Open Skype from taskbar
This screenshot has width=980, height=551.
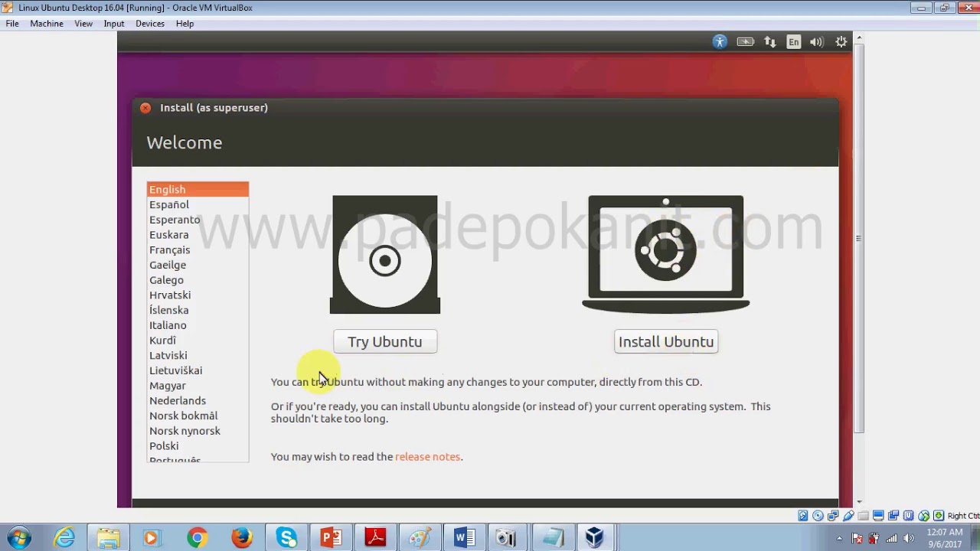tap(286, 538)
